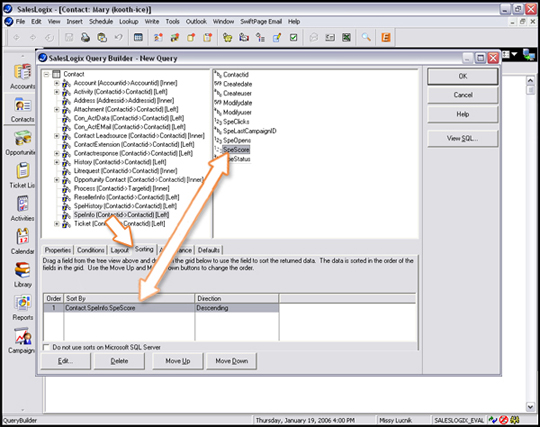Open the Library books icon

click(22, 270)
